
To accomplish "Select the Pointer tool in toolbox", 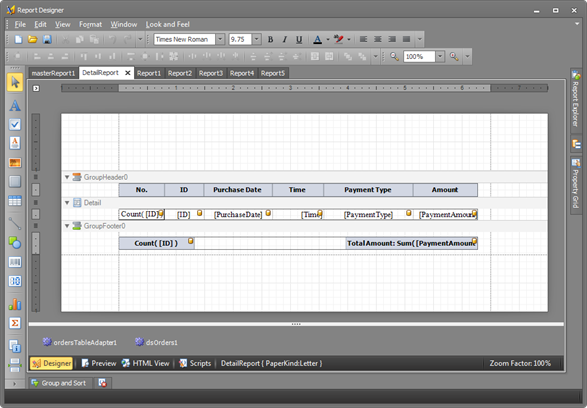I will 15,82.
